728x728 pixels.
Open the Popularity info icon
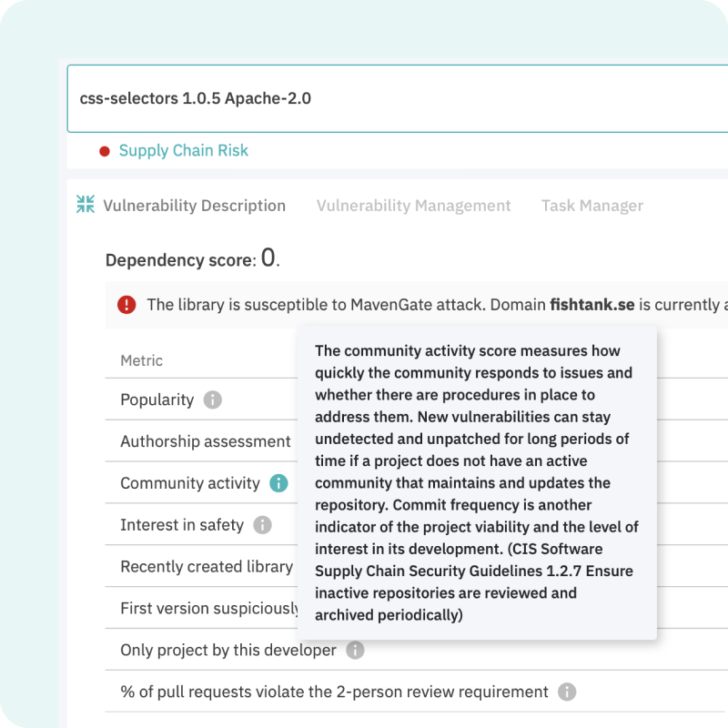click(213, 399)
